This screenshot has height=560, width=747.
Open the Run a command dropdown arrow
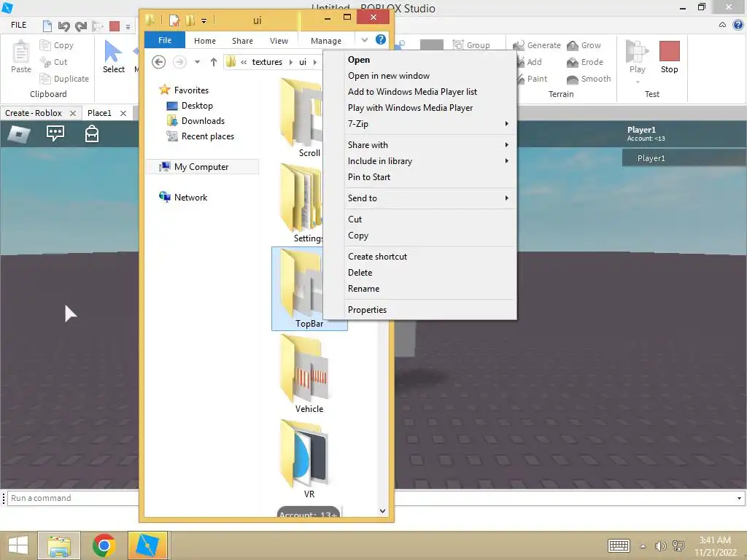[739, 498]
